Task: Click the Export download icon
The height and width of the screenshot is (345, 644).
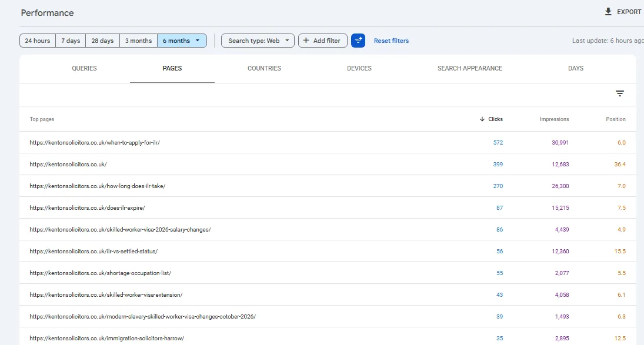Action: [608, 12]
